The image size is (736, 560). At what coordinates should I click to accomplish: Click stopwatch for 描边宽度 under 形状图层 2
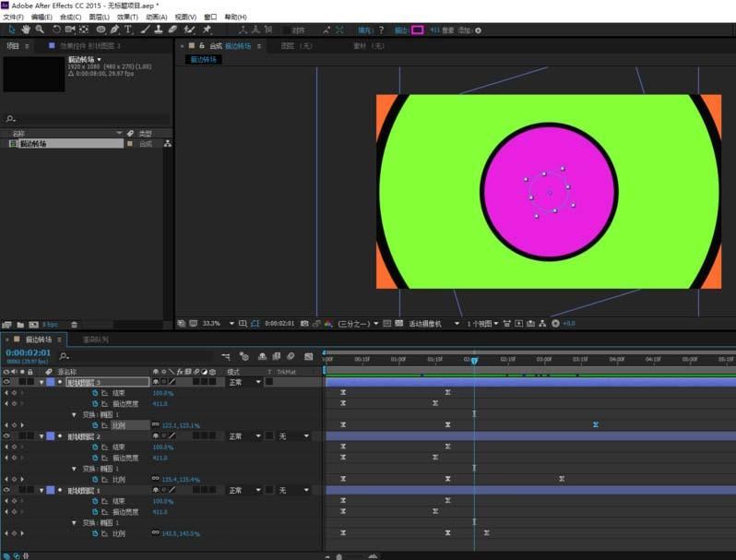coord(94,457)
